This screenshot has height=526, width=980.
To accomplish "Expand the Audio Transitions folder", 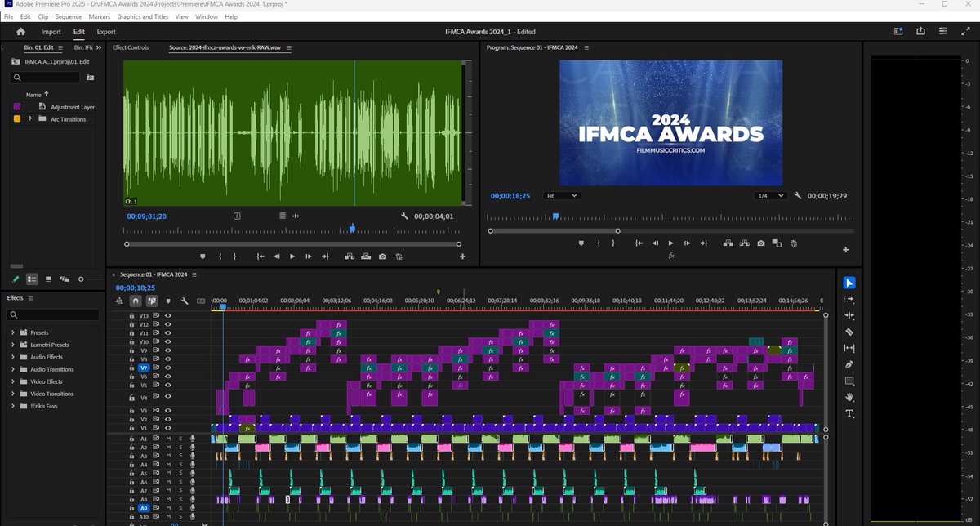I will tap(13, 369).
